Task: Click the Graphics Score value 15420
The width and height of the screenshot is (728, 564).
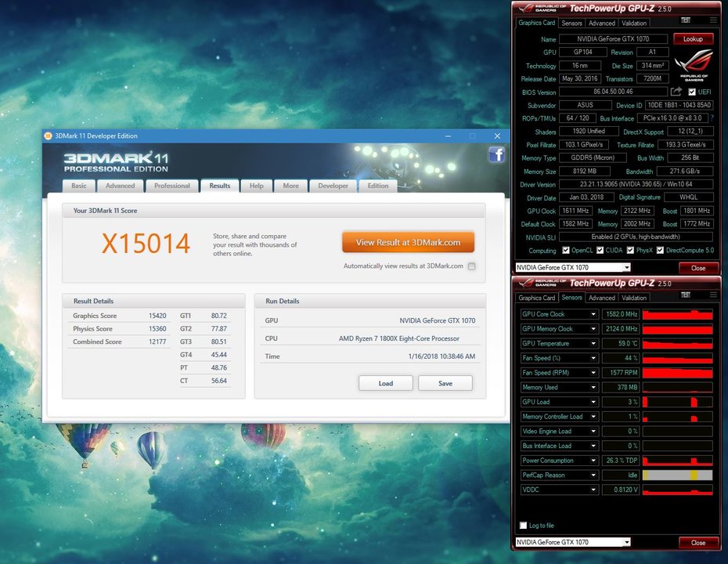Action: tap(157, 316)
